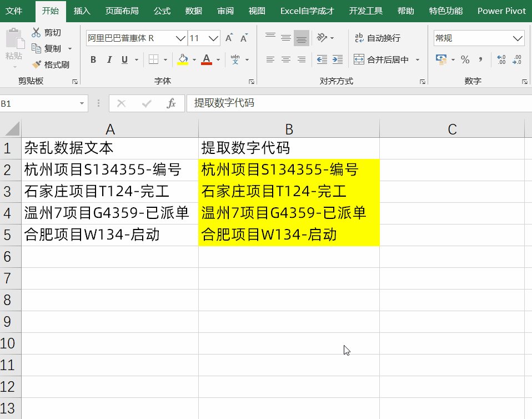Apply cell borders icon
Viewport: 532px width, 419px height.
153,59
